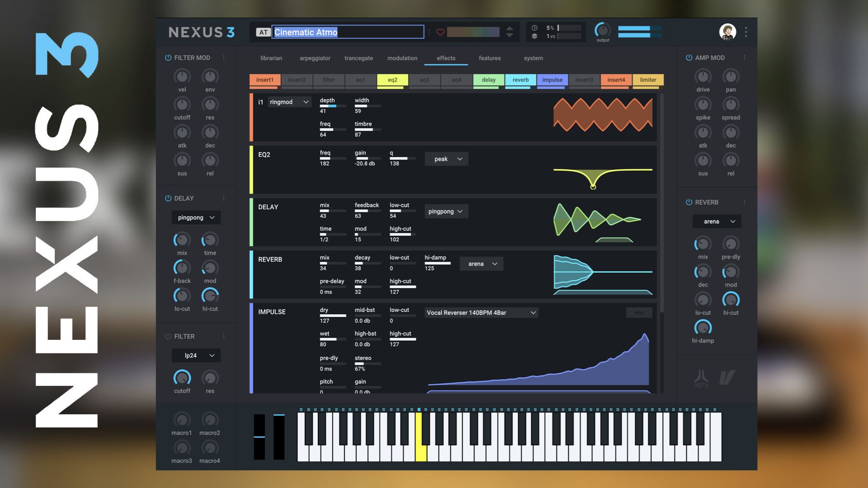This screenshot has width=868, height=488.
Task: Select the Vocal Reverser 140BPM impulse dropdown
Action: pyautogui.click(x=480, y=312)
